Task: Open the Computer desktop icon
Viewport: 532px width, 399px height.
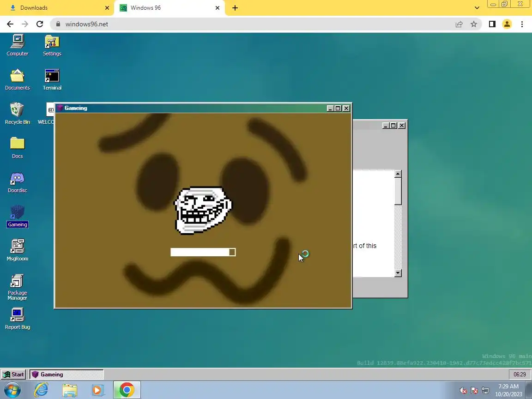Action: (x=17, y=45)
